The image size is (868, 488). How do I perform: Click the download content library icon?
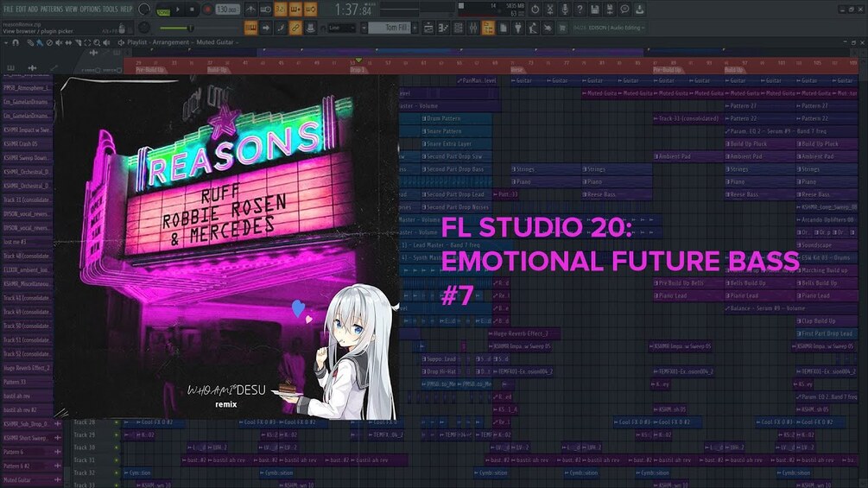639,10
